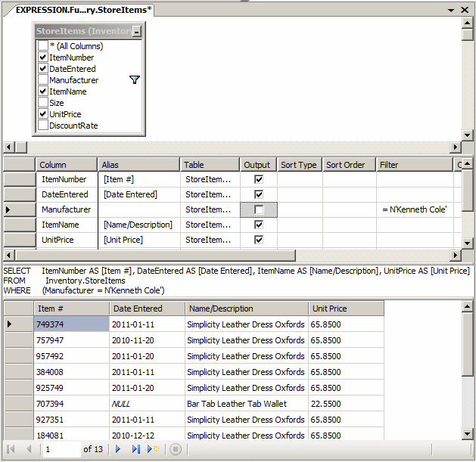476x462 pixels.
Task: Check the Size column checkbox
Action: pos(43,103)
